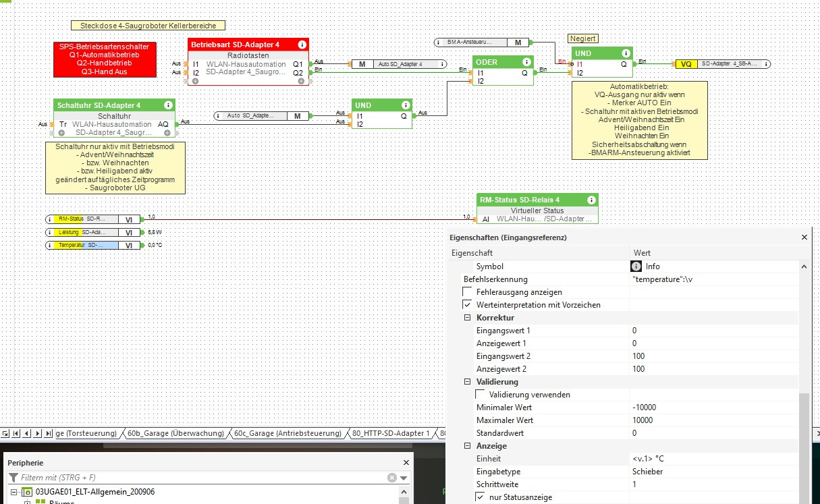
Task: Go to first page tab arrow
Action: point(17,433)
